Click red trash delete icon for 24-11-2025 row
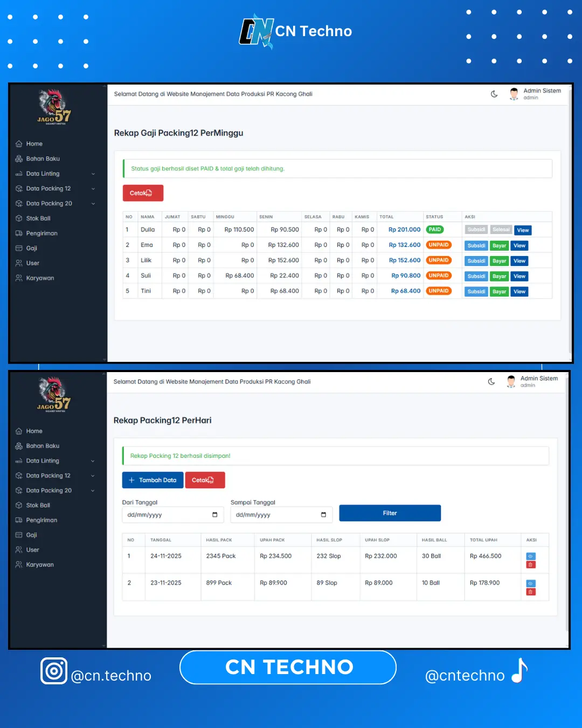This screenshot has width=582, height=728. (531, 565)
